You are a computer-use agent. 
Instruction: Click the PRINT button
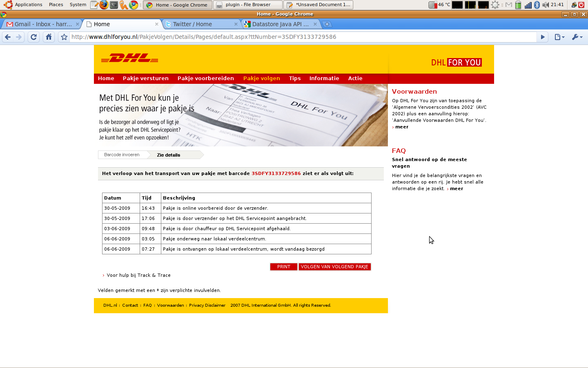284,267
